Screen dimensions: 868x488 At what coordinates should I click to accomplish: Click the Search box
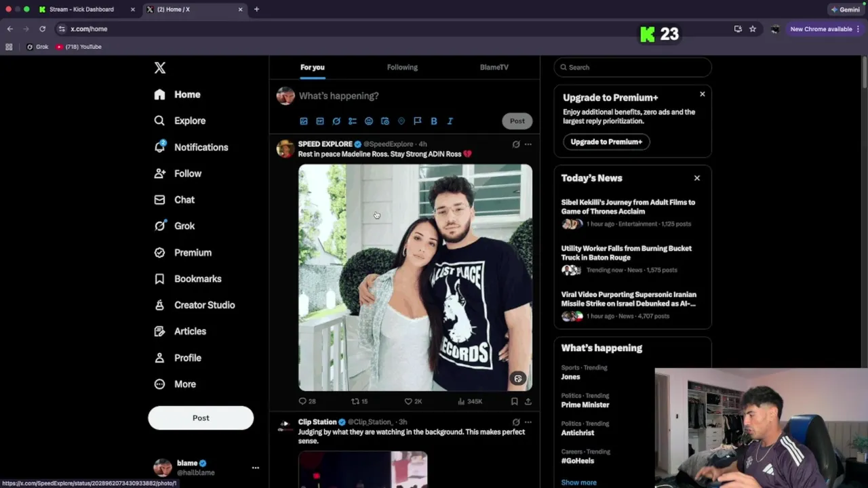tap(633, 67)
